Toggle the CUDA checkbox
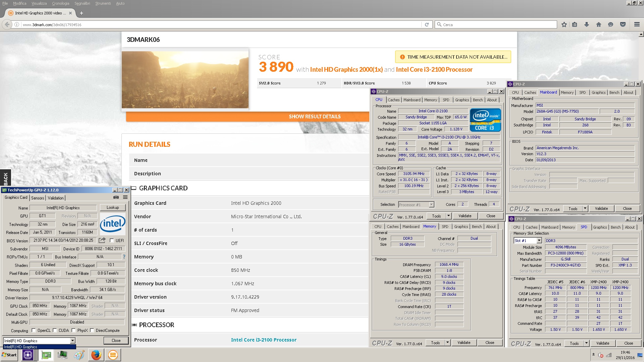The width and height of the screenshot is (644, 362). [x=55, y=330]
